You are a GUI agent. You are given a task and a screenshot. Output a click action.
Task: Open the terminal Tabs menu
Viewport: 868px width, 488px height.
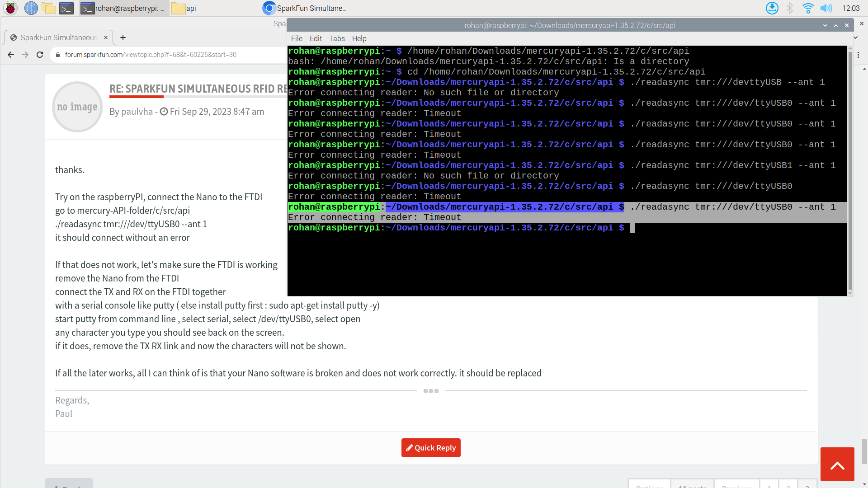pos(337,38)
